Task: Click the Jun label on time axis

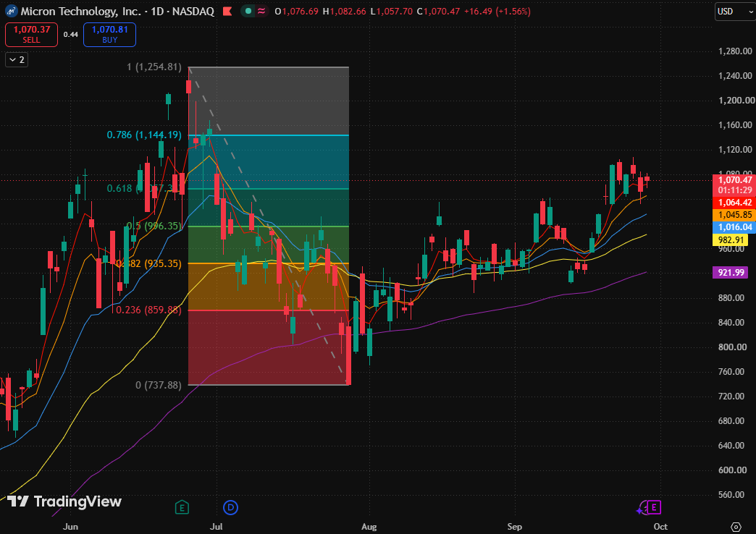Action: 70,527
